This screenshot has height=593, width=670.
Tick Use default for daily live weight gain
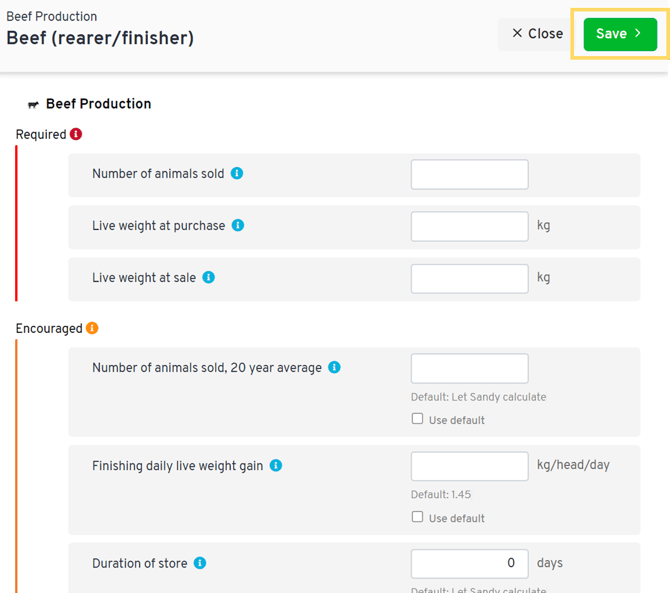click(418, 517)
